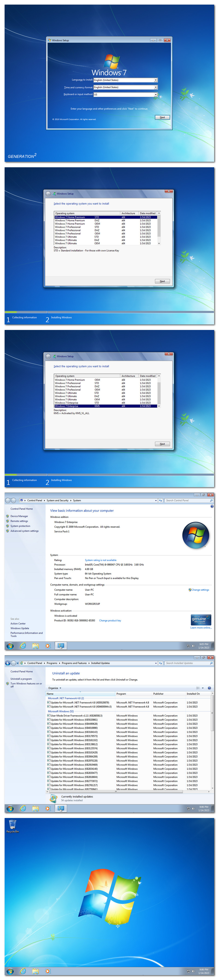Image resolution: width=219 pixels, height=980 pixels.
Task: Click the volume tray icon beside 9:05 PM
Action: point(193,646)
